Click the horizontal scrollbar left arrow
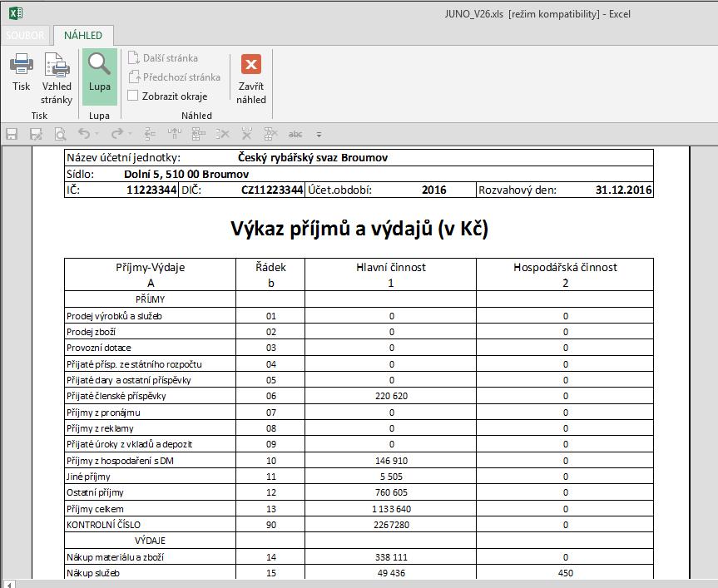This screenshot has width=718, height=588. [9, 584]
